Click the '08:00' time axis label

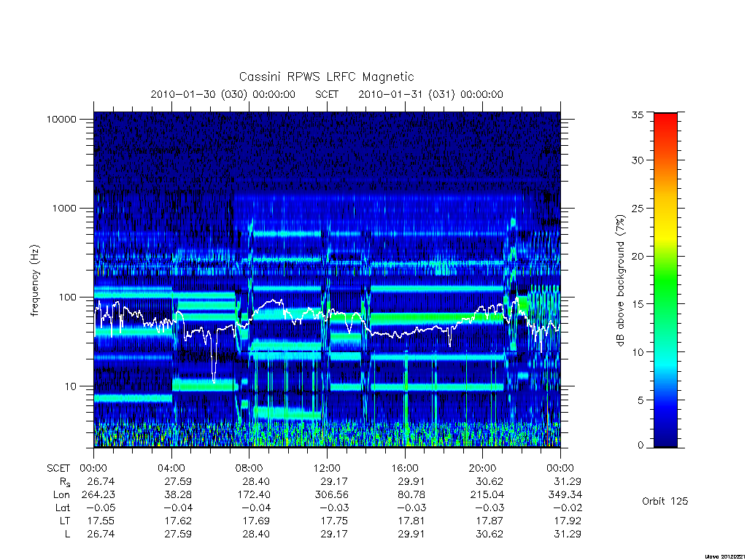pyautogui.click(x=249, y=468)
